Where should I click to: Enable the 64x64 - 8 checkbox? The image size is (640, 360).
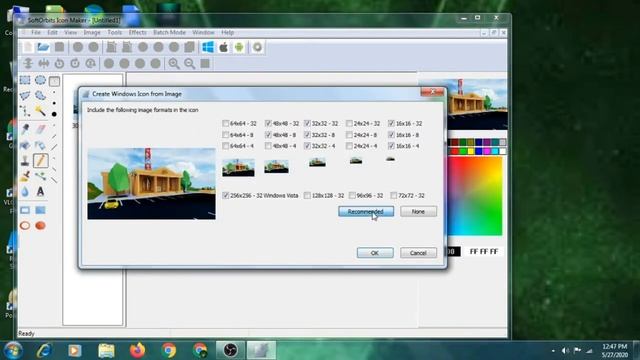(x=226, y=135)
